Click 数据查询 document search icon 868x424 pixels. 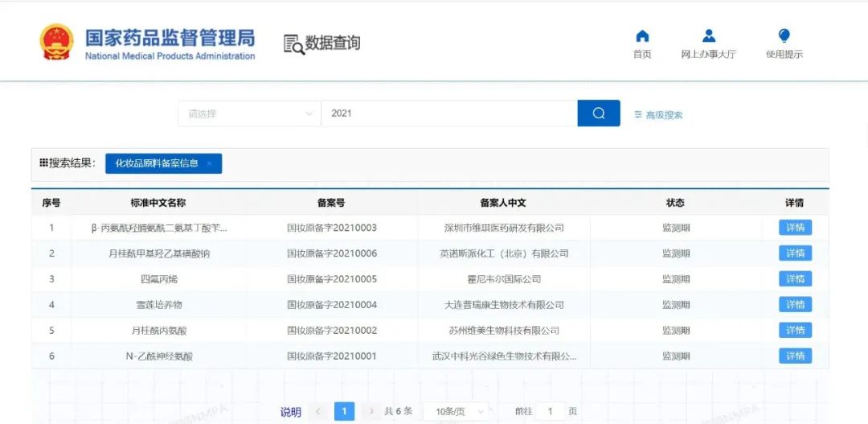point(294,43)
